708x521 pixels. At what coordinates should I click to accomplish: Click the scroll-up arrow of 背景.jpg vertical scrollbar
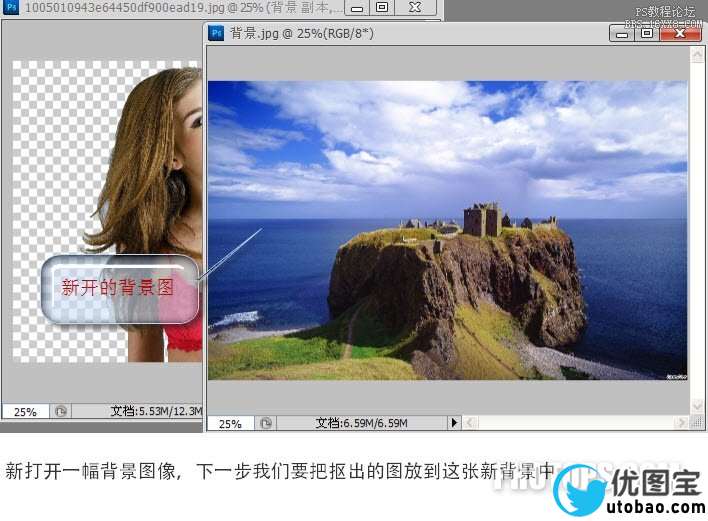click(x=697, y=55)
